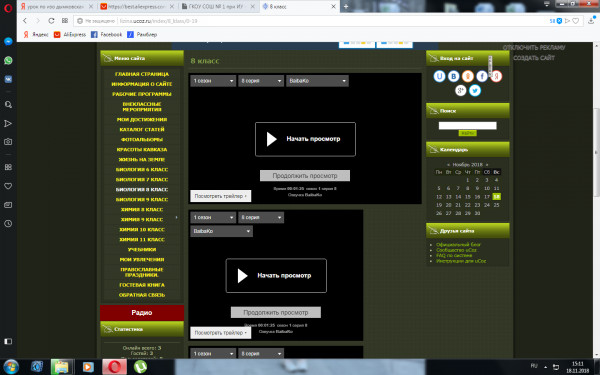Screen dimensions: 600x375
Task: Open 'Главная страница' in site menu
Action: pos(142,74)
